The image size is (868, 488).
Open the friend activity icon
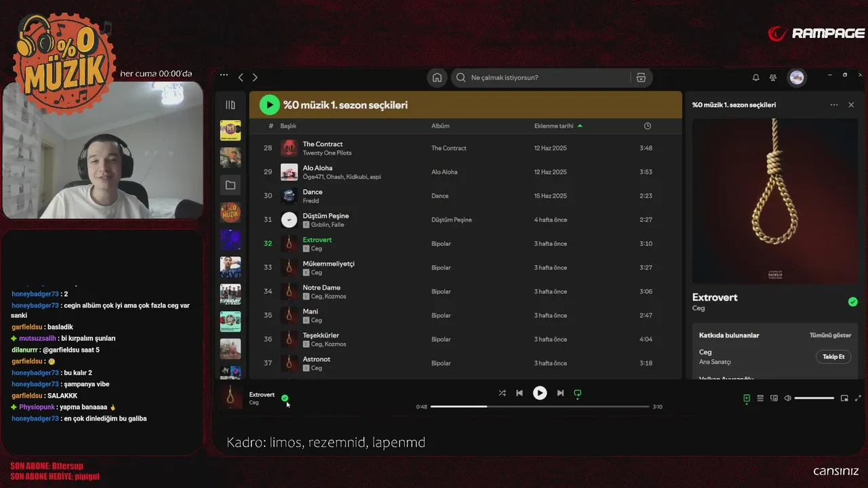(773, 77)
